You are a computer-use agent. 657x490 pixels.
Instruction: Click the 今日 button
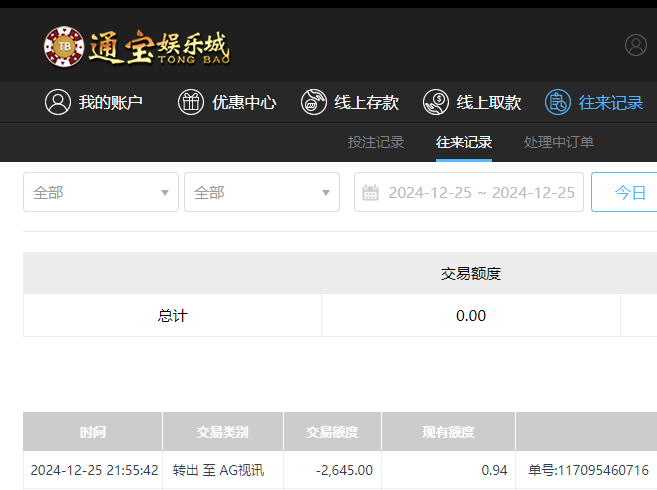pos(624,192)
